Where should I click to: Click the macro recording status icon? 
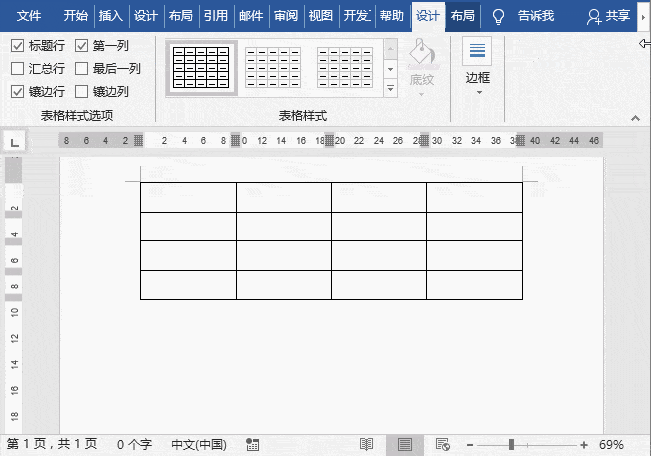click(x=252, y=445)
